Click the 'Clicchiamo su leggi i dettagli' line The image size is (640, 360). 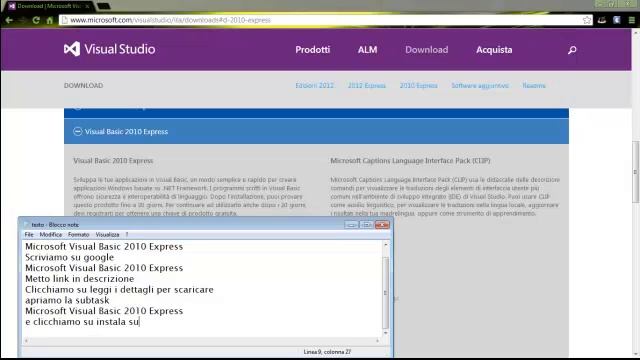point(119,290)
